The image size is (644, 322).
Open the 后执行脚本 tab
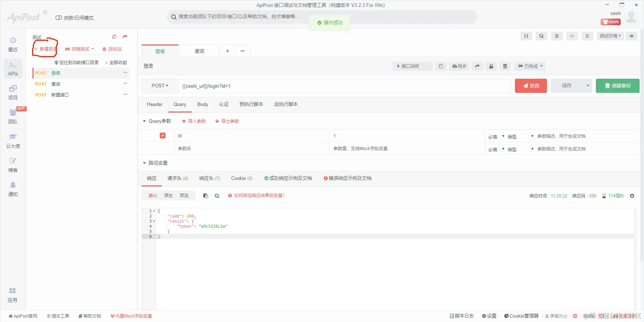[x=286, y=105]
